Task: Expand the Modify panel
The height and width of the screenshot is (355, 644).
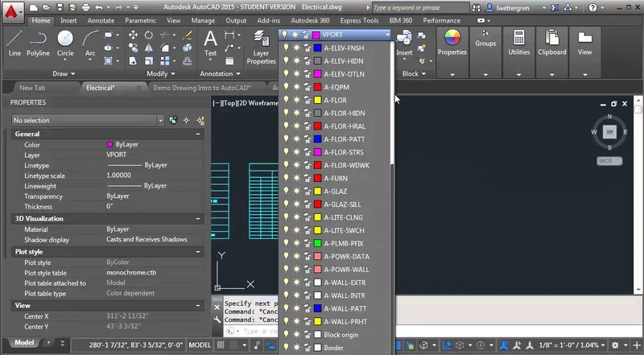Action: tap(161, 74)
